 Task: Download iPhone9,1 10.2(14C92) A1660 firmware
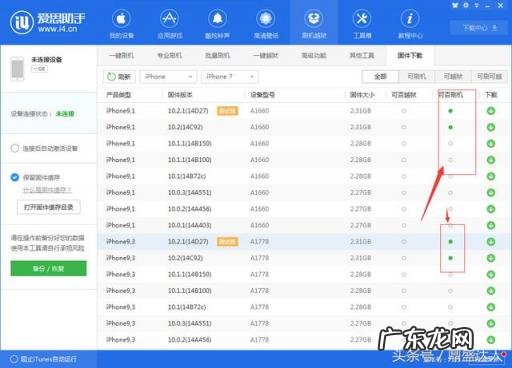pyautogui.click(x=491, y=127)
